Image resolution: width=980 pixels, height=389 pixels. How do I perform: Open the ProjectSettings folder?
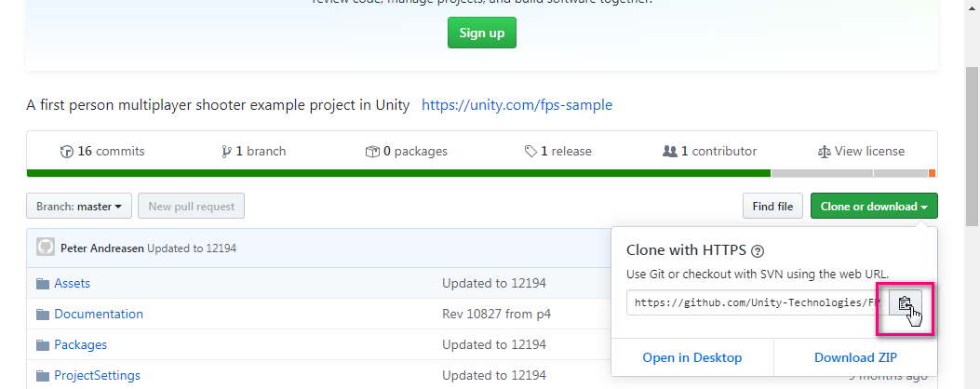(x=97, y=375)
